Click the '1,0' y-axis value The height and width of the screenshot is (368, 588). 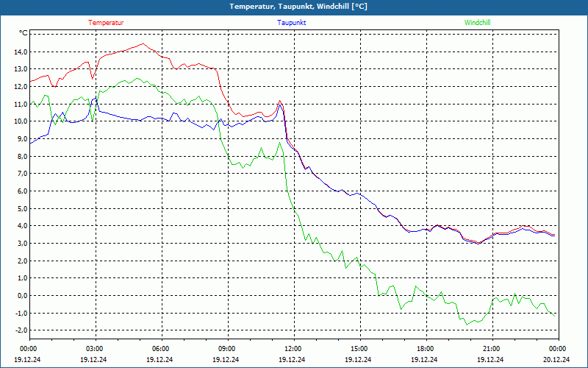coord(22,278)
